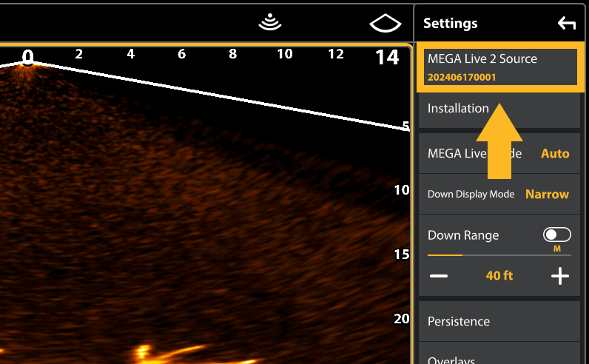
Task: Toggle the Down Range manual switch
Action: point(557,235)
